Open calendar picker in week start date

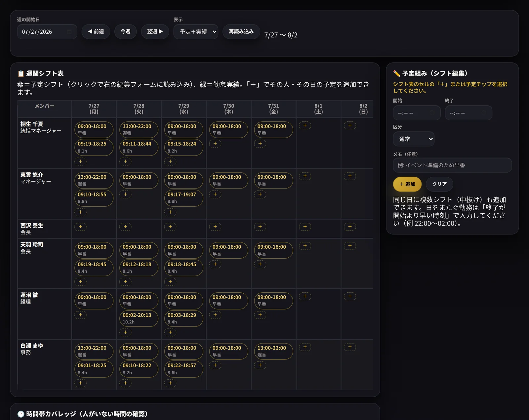[69, 32]
